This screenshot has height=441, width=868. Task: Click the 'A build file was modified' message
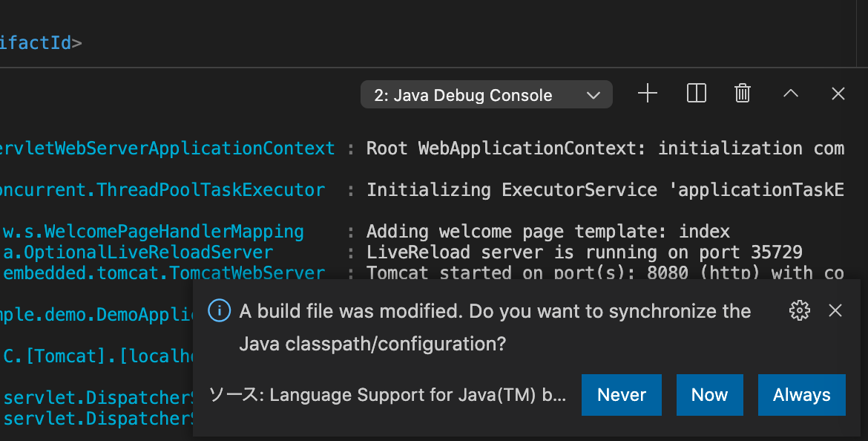click(x=495, y=312)
